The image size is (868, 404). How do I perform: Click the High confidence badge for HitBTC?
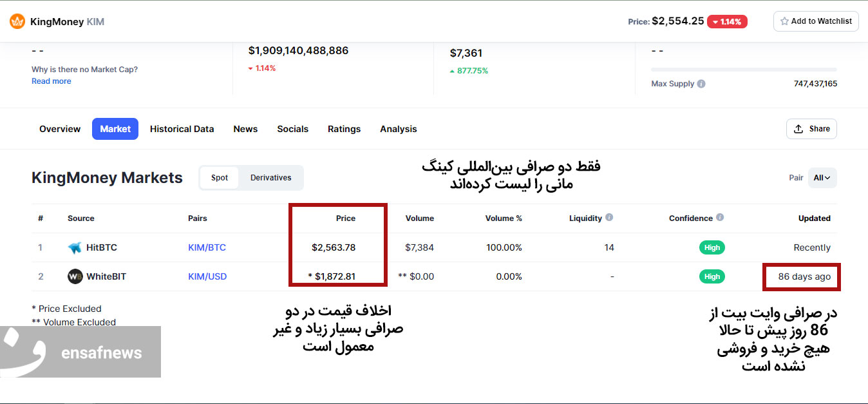[x=712, y=247]
